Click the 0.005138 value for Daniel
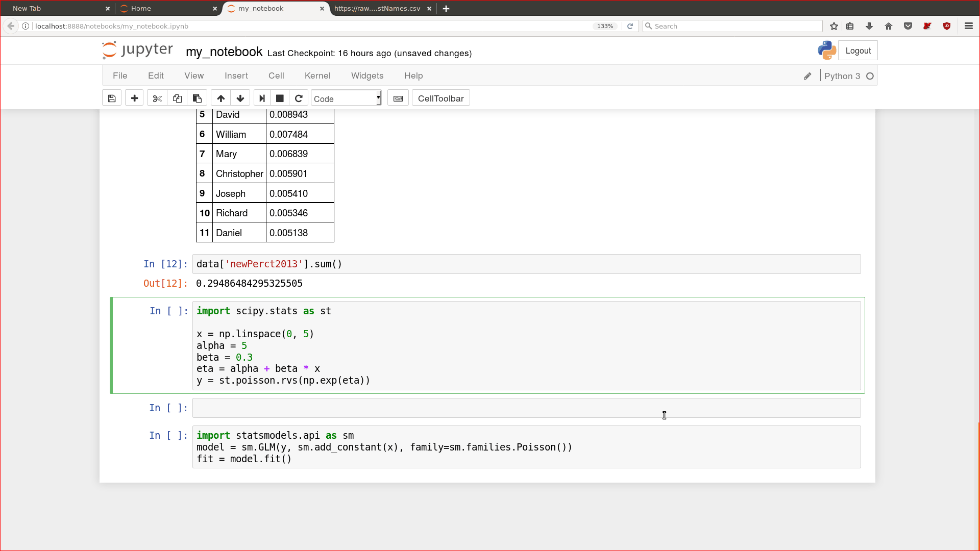Viewport: 980px width, 551px height. click(288, 233)
